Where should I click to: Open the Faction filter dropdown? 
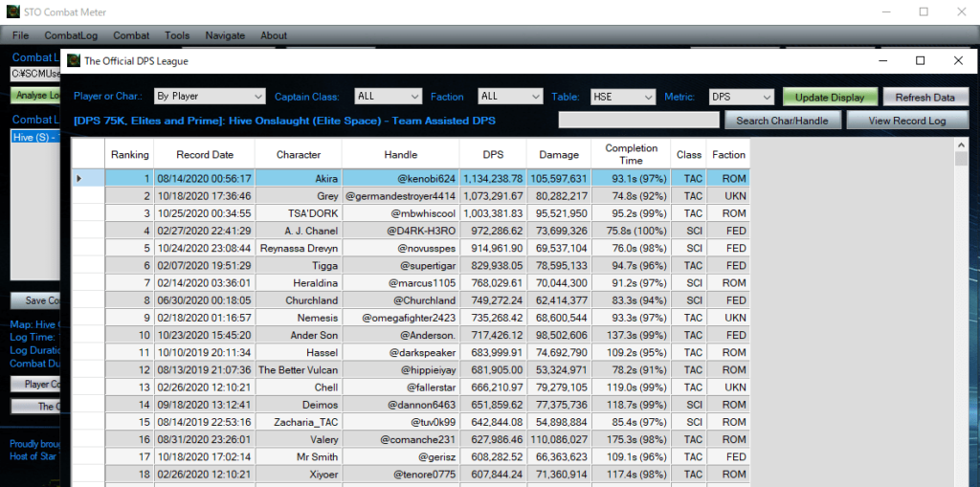click(x=510, y=97)
